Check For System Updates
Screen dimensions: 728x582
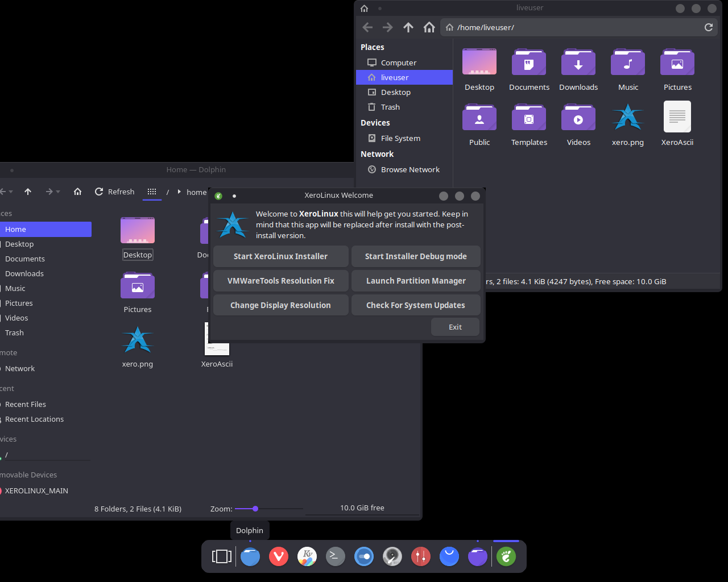(416, 305)
